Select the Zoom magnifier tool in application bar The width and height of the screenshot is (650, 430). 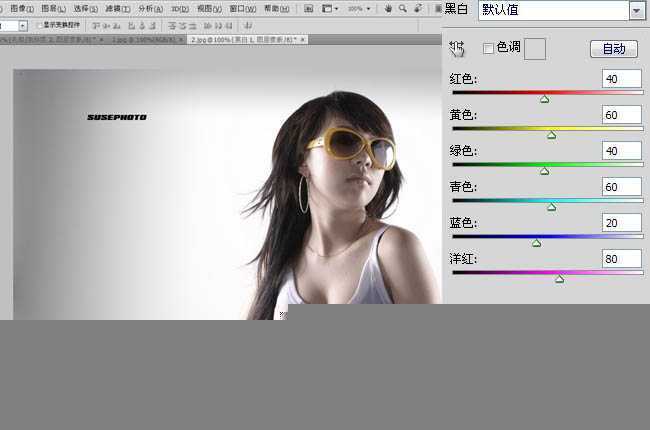click(x=403, y=9)
